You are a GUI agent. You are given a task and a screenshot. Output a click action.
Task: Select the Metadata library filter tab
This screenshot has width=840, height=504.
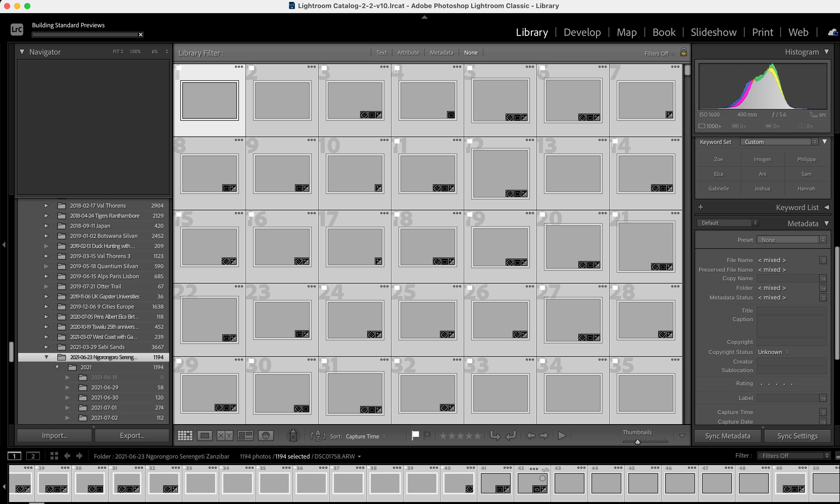point(441,53)
